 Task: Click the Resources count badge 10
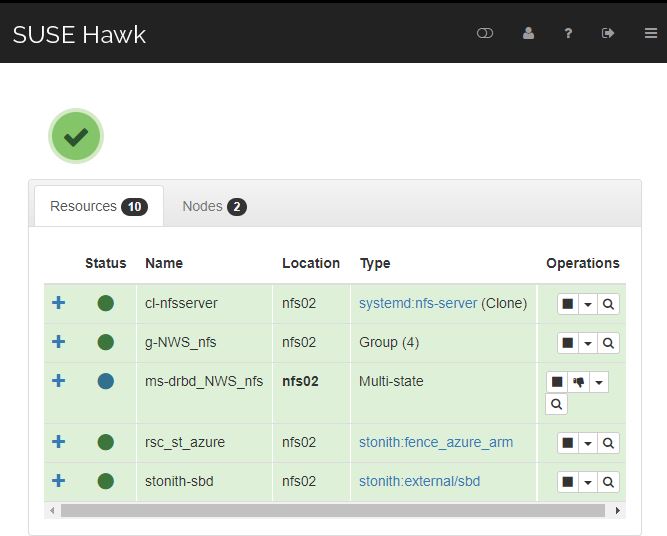point(134,207)
